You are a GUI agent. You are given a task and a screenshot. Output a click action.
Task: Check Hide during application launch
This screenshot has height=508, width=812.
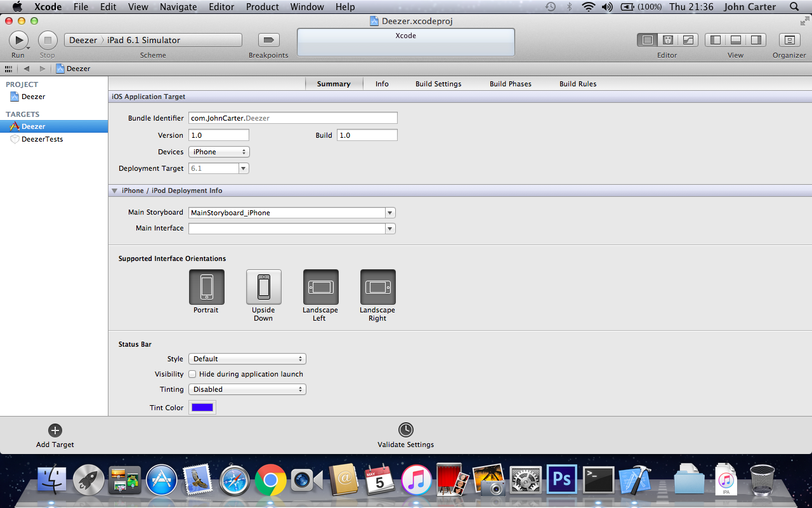coord(192,374)
